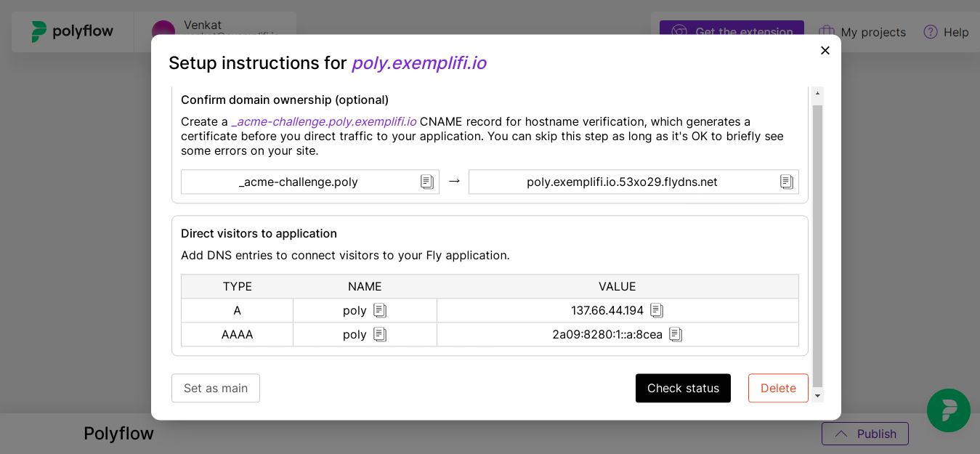Click the AAAA record type cell
This screenshot has width=980, height=454.
click(x=238, y=334)
